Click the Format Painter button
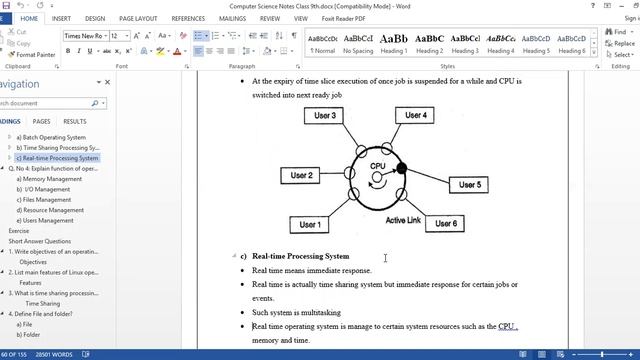Image resolution: width=640 pixels, height=360 pixels. tap(31, 55)
